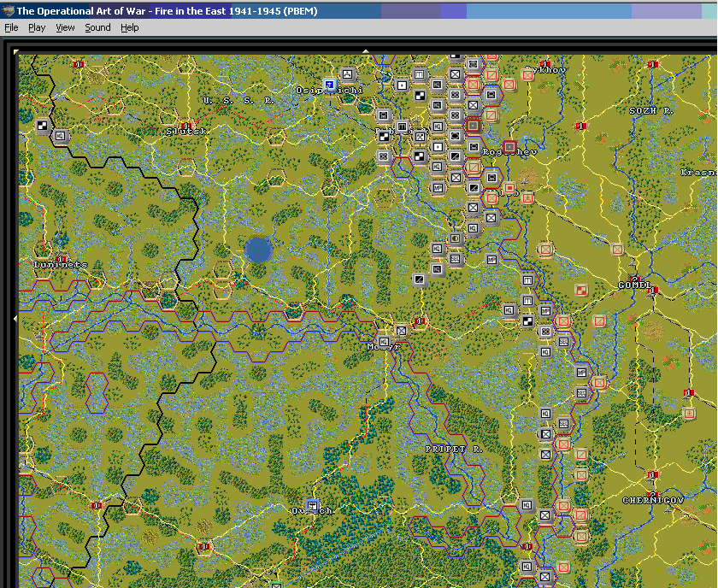The image size is (718, 588).
Task: Open the Play menu
Action: 37,27
